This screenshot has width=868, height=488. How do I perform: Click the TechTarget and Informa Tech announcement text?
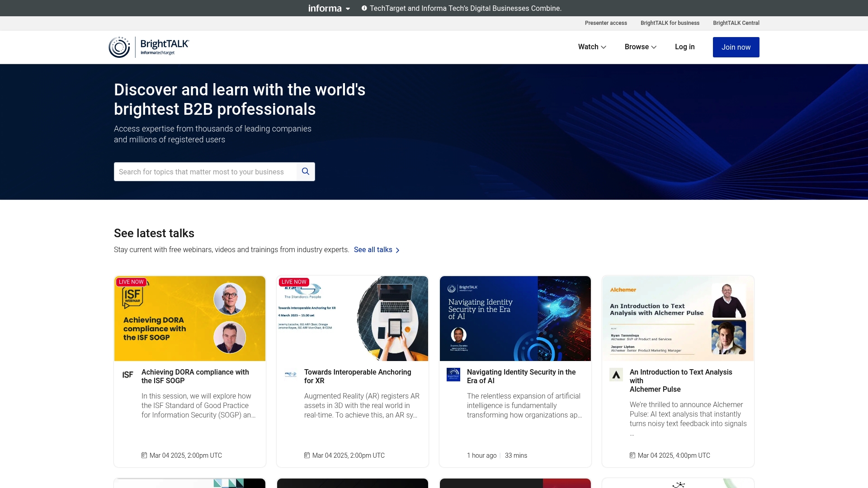pyautogui.click(x=466, y=8)
